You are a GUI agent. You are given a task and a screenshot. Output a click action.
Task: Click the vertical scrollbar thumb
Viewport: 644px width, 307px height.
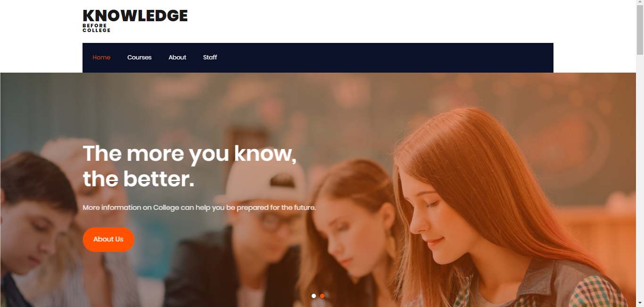point(640,31)
